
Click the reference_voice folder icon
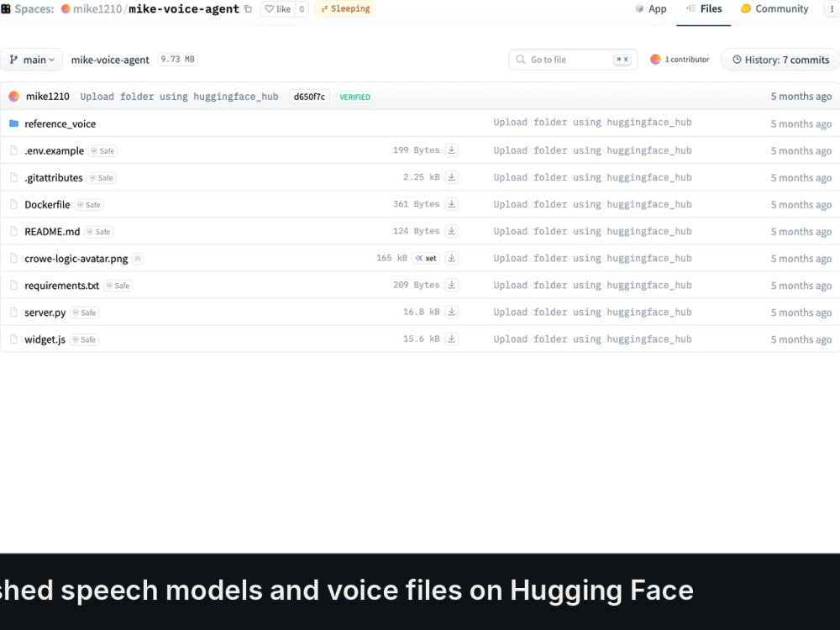[x=14, y=123]
